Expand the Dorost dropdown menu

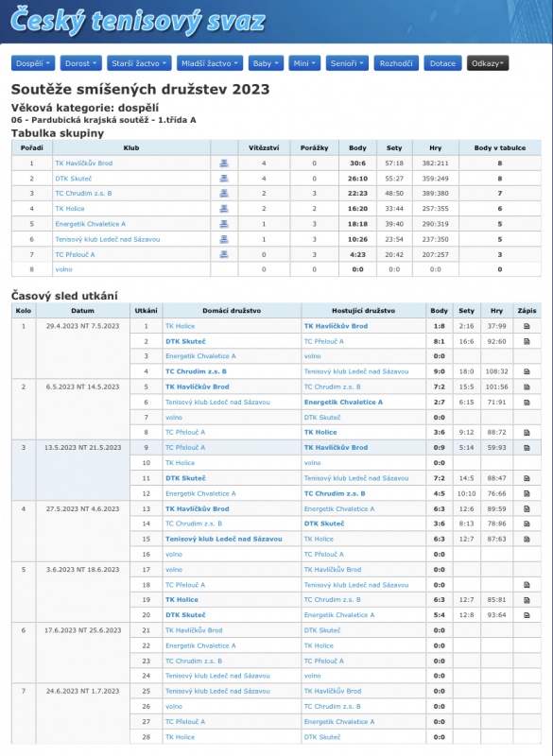(x=81, y=63)
